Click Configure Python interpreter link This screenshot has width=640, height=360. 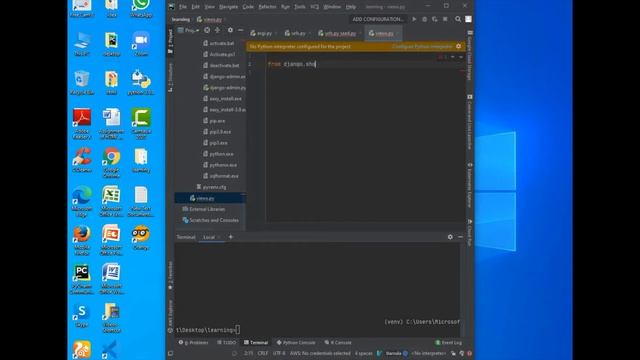coord(422,47)
